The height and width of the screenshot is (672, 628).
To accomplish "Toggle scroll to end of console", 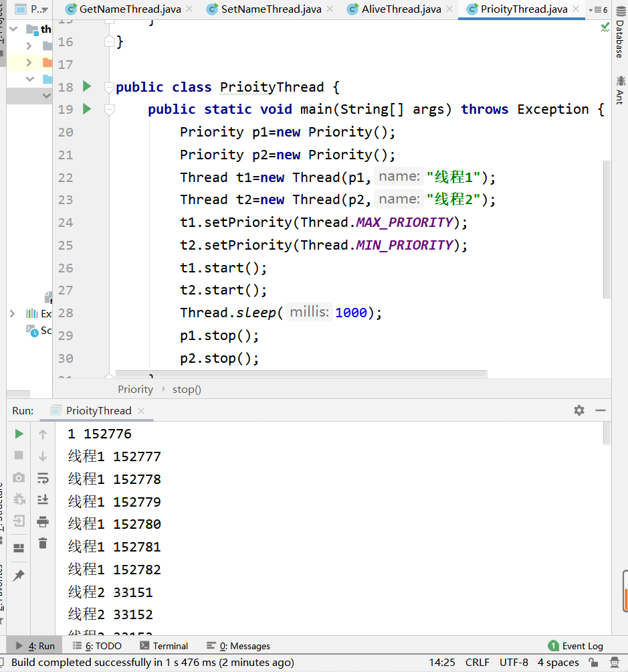I will point(43,499).
